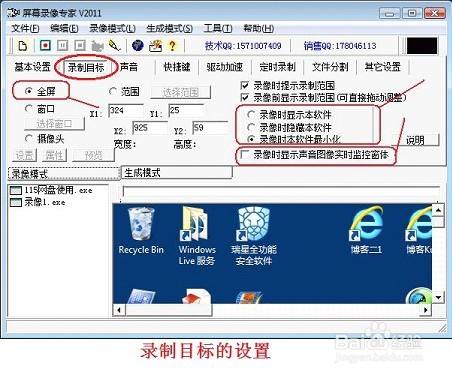Switch to the 录制目标 tab
Screen dimensions: 452x375
pyautogui.click(x=86, y=68)
